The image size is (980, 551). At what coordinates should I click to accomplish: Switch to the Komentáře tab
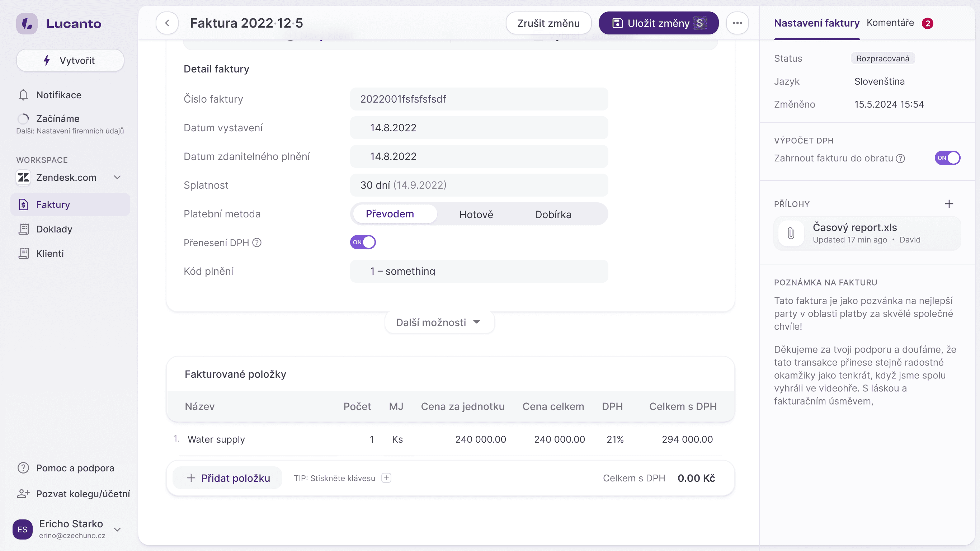tap(890, 23)
